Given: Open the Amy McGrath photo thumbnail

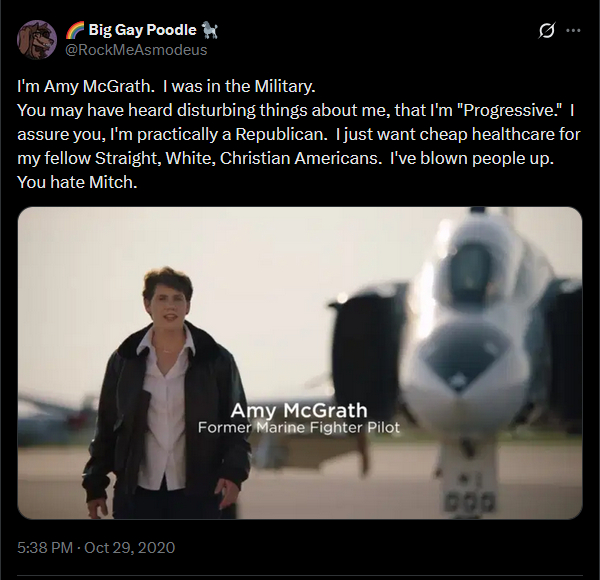Looking at the screenshot, I should [300, 363].
